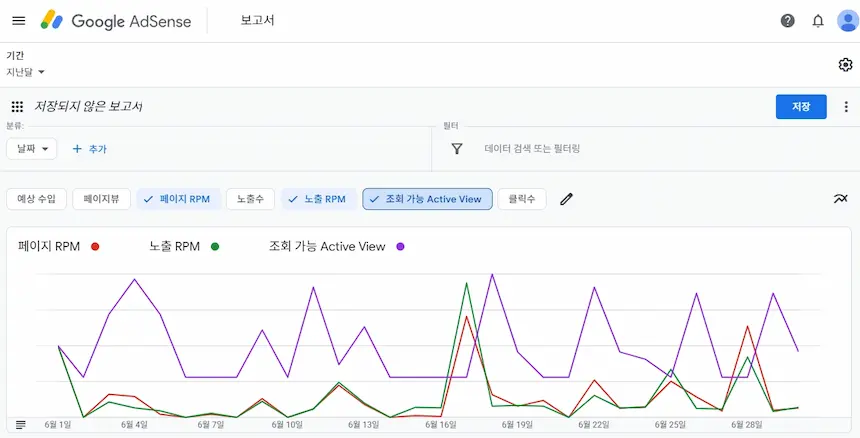Click the 6월 13일 axis label

pos(364,425)
